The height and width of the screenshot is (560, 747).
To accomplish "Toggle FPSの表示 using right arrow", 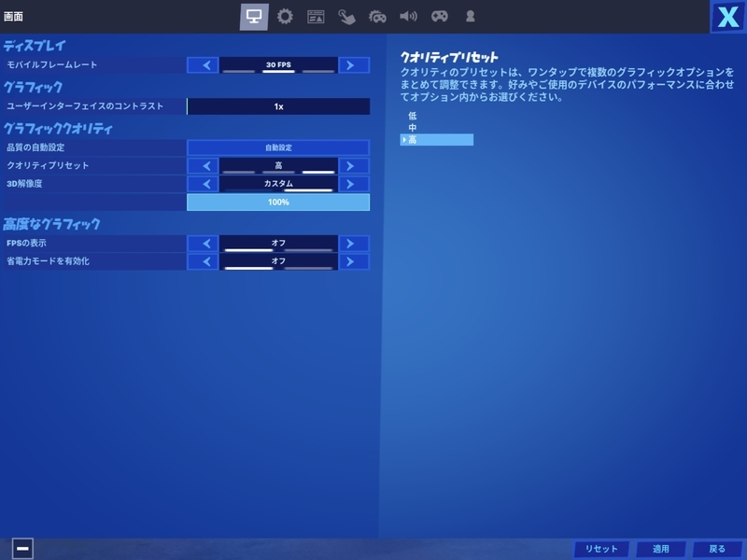I will point(354,244).
